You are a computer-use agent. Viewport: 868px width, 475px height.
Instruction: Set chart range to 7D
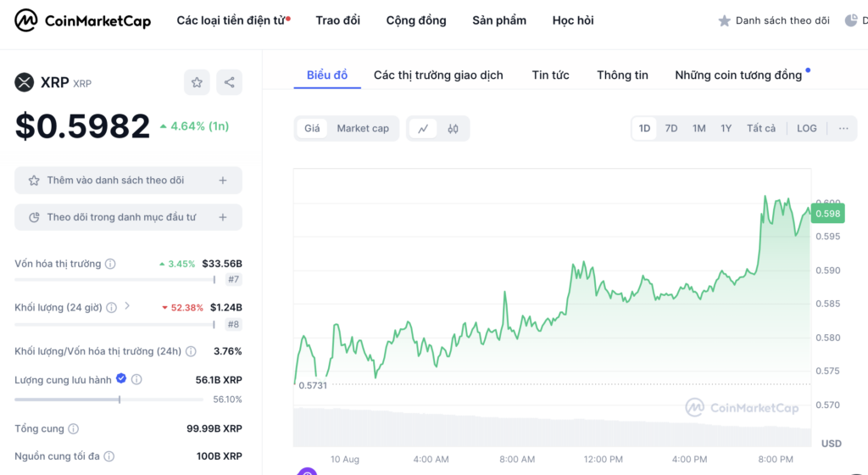tap(671, 128)
